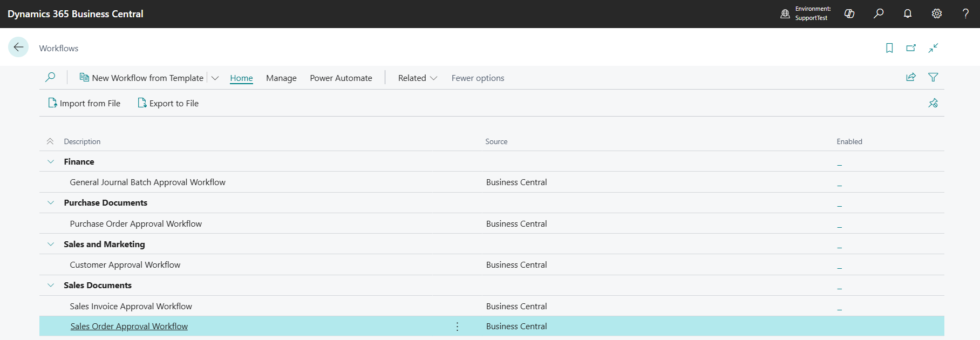Click the back arrow button
The height and width of the screenshot is (340, 980).
coord(18,47)
